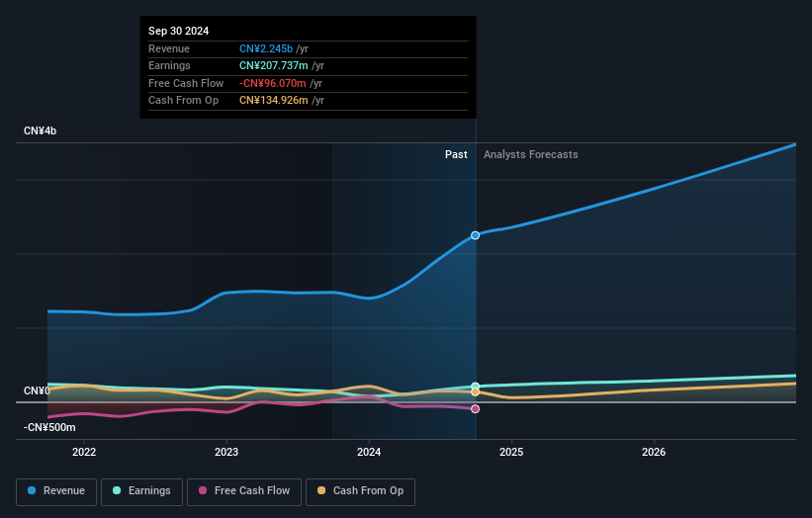Toggle the Earnings legend series
Screen dimensions: 812x518
tap(141, 491)
